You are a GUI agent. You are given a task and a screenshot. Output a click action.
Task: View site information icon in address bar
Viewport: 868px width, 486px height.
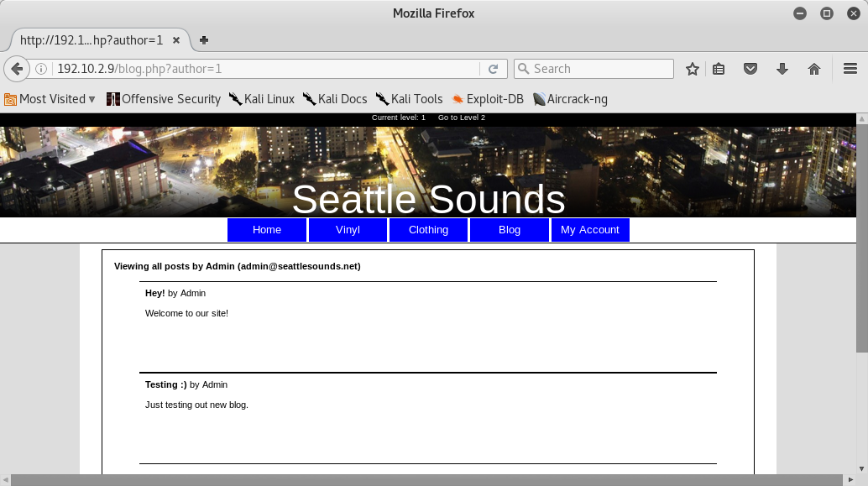pyautogui.click(x=41, y=69)
